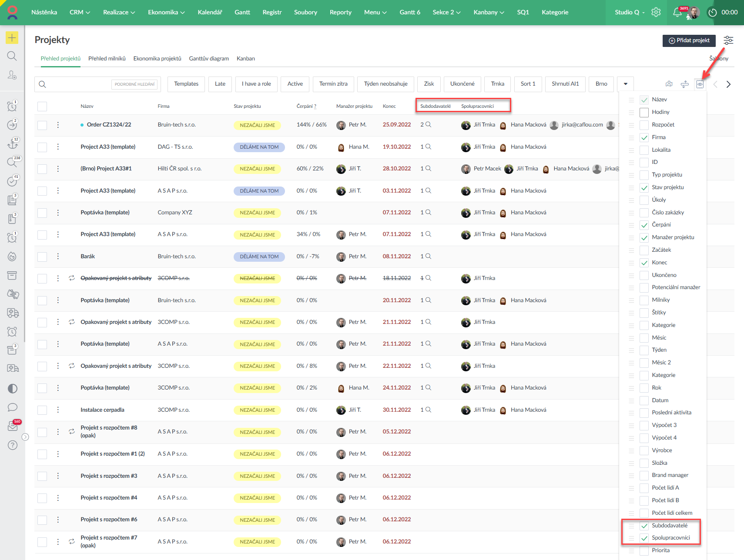Click the help question mark icon in sidebar
The width and height of the screenshot is (744, 560).
13,445
